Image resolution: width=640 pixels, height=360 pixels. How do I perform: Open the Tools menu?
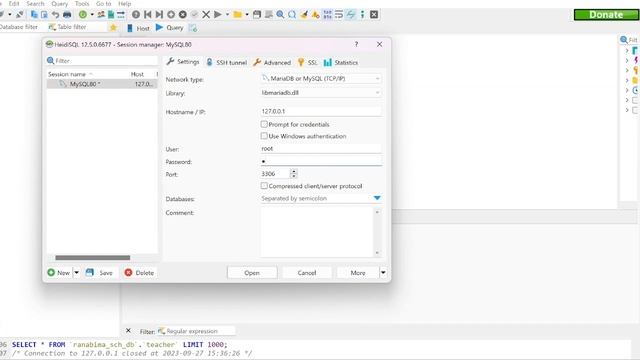click(x=82, y=4)
